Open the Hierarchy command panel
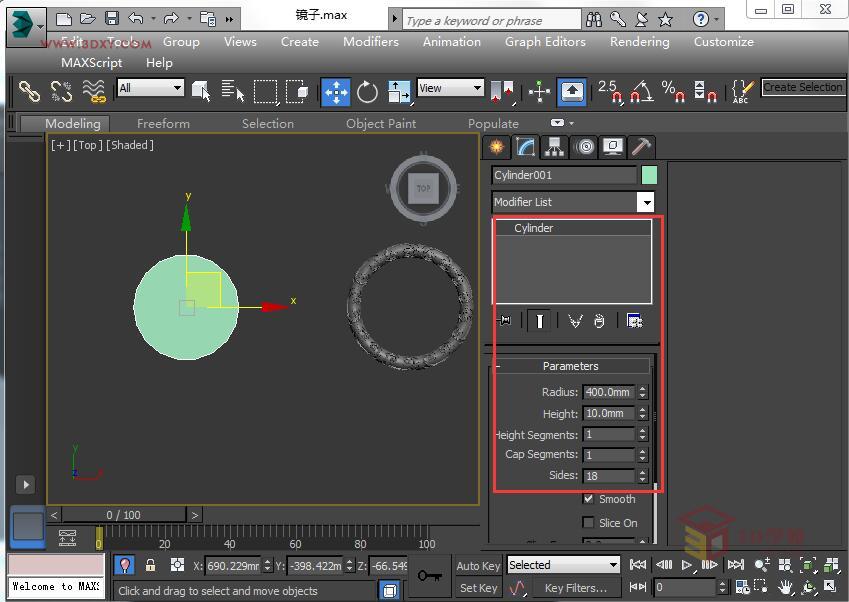Image resolution: width=849 pixels, height=602 pixels. (553, 147)
